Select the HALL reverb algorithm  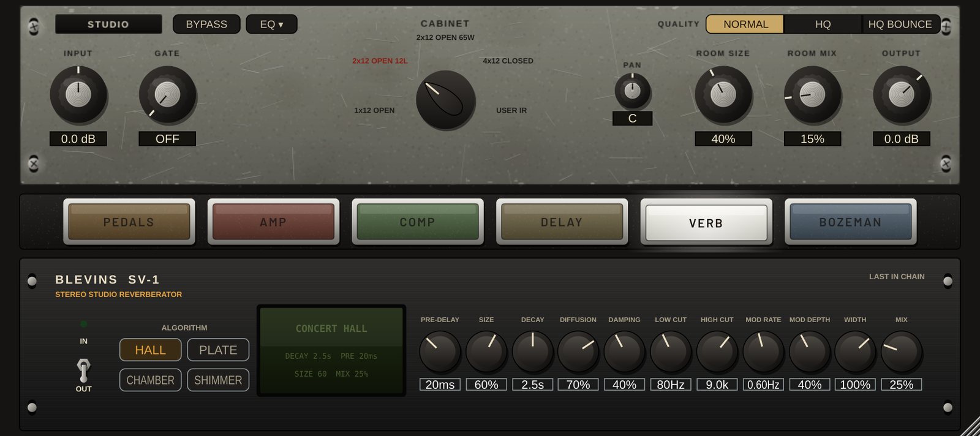151,350
